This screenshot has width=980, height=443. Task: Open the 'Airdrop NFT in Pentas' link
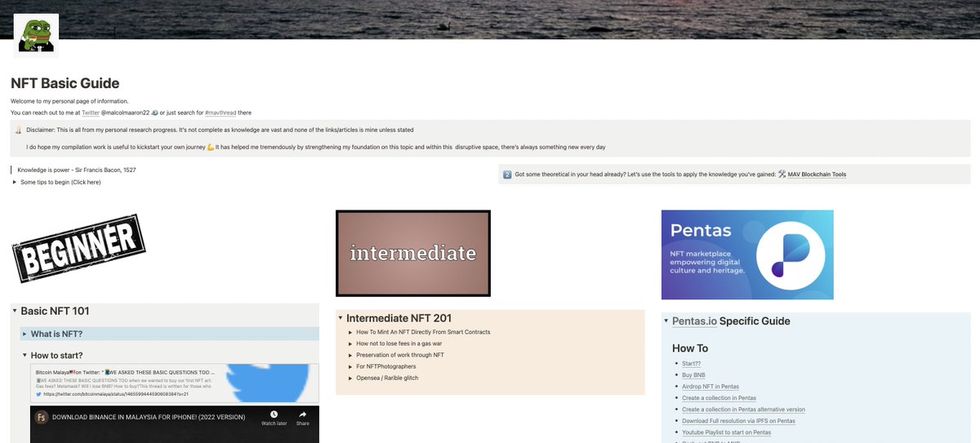pos(710,386)
